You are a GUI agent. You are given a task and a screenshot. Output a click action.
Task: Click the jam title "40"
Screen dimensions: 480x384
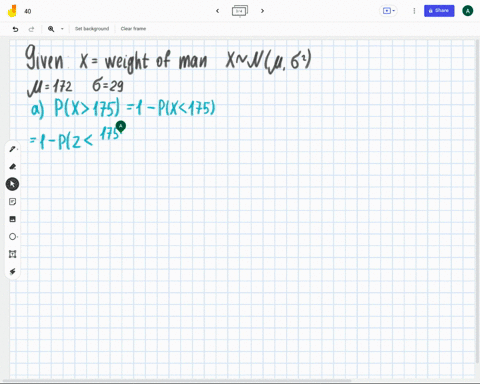click(28, 11)
